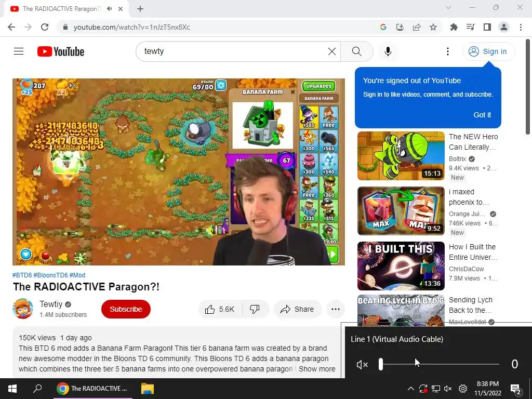
Task: Open the Chrome profile avatar
Action: [504, 27]
